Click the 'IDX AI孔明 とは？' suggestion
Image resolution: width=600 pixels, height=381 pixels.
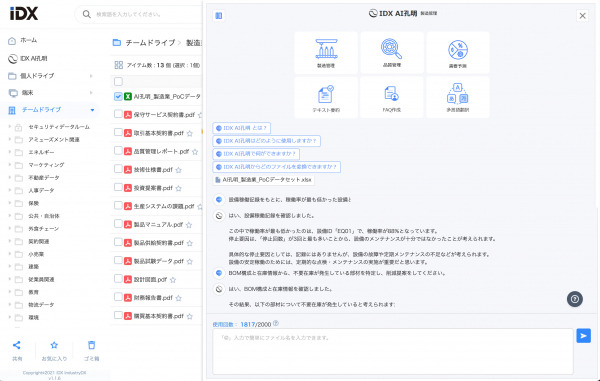(241, 128)
